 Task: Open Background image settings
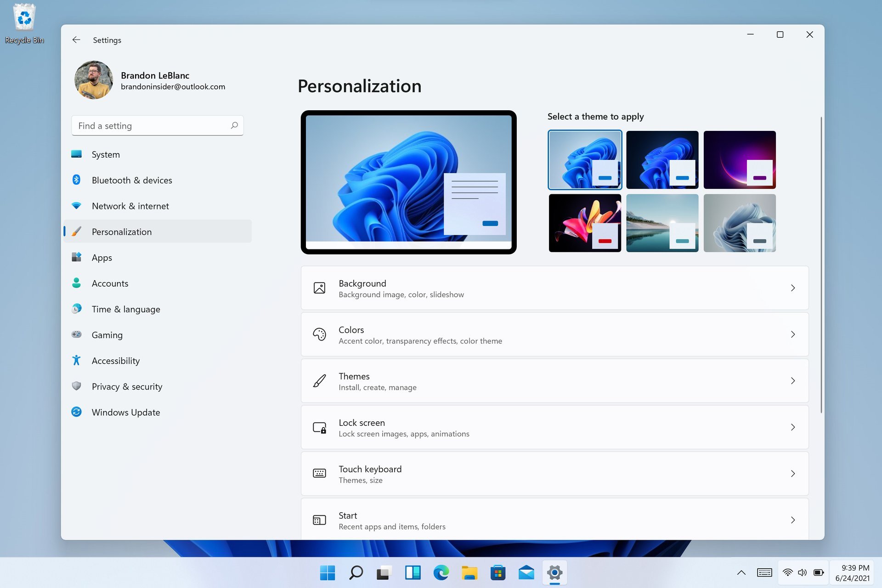coord(554,288)
